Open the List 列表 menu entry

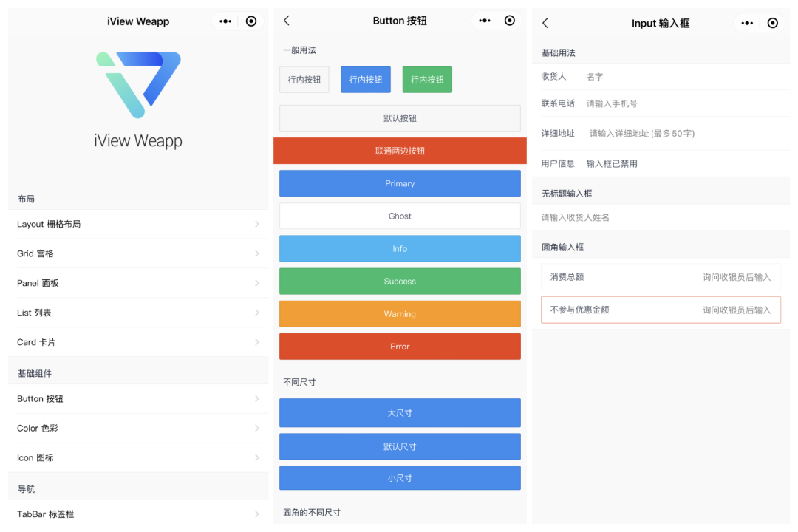138,313
